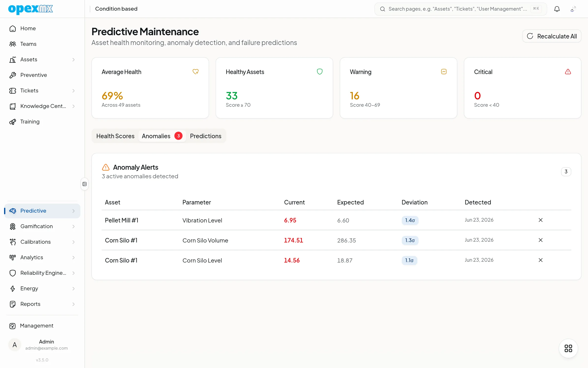The image size is (588, 368).
Task: Switch to the Health Scores tab
Action: coord(115,136)
